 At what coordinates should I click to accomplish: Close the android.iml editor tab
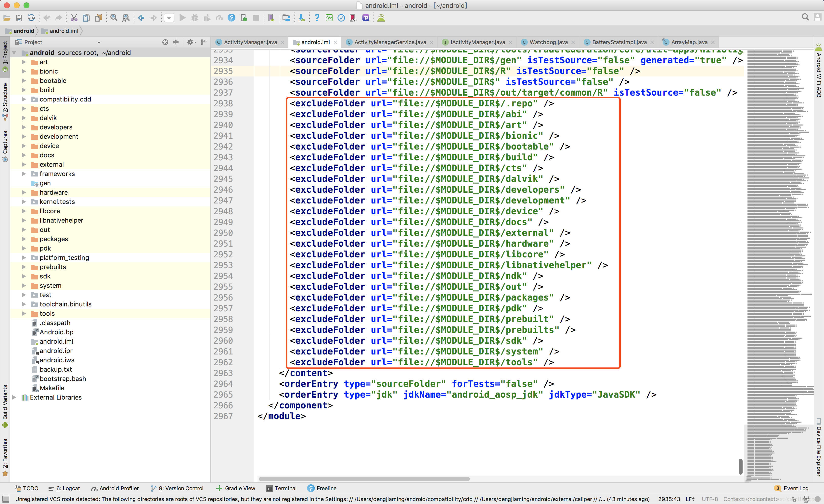(335, 42)
